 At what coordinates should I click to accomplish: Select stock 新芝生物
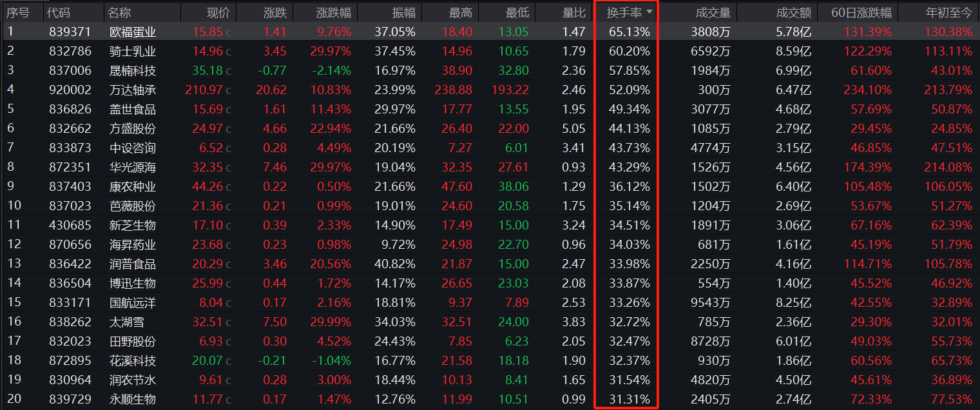pyautogui.click(x=133, y=225)
